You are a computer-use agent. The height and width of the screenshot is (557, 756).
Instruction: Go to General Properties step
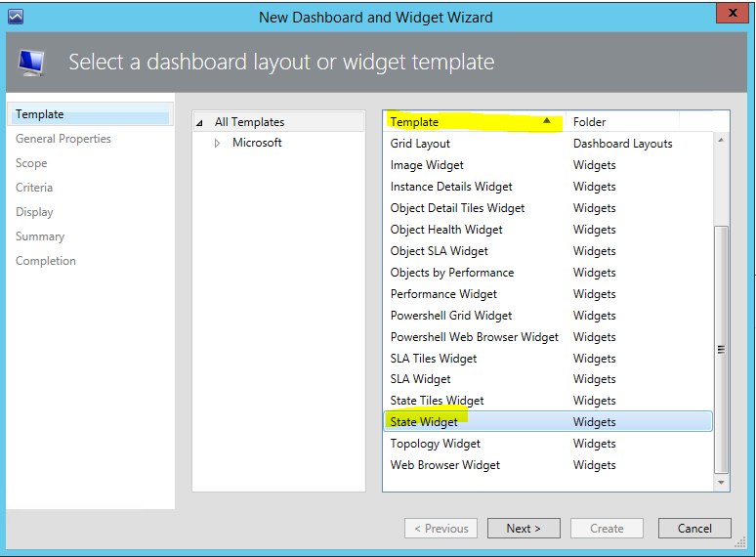(63, 139)
